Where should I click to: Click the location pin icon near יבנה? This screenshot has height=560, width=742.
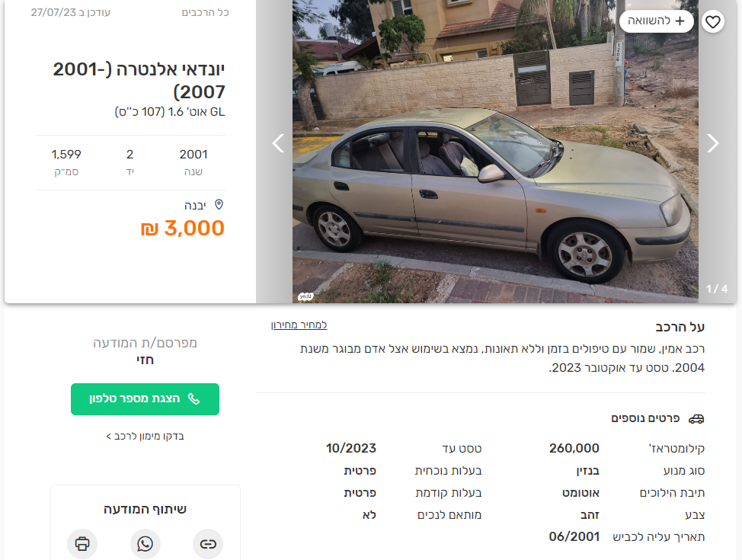pos(219,204)
